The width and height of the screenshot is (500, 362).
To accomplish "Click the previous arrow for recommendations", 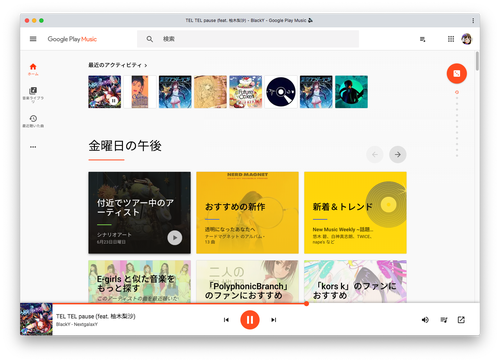I will click(375, 154).
